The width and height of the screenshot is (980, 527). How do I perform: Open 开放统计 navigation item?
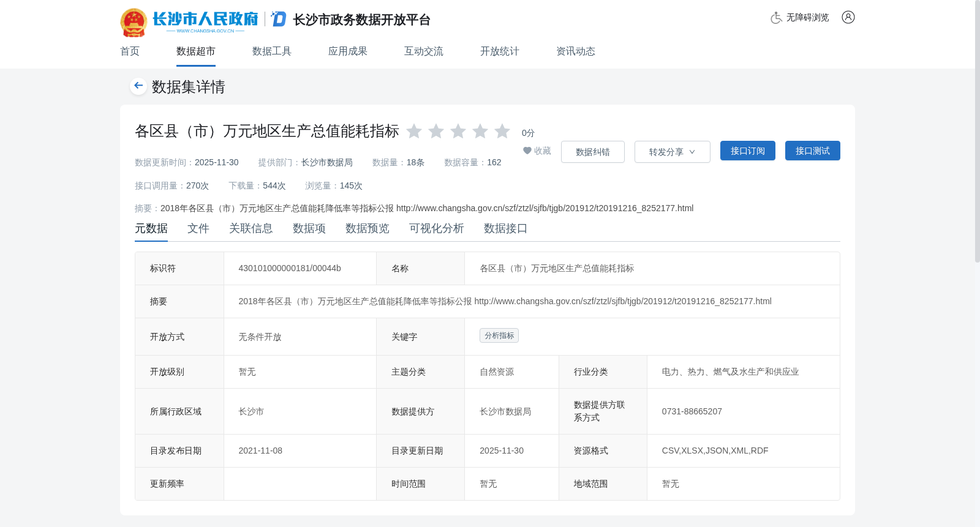tap(500, 51)
